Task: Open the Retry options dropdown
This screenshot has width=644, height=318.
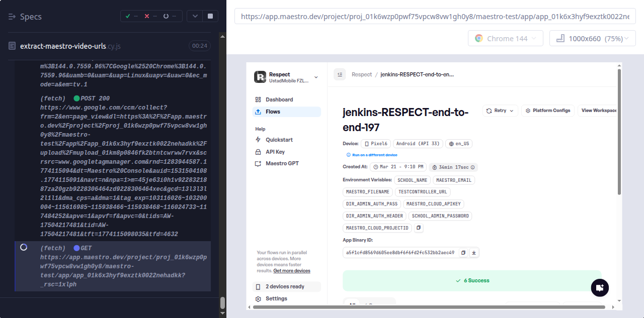Action: point(500,111)
